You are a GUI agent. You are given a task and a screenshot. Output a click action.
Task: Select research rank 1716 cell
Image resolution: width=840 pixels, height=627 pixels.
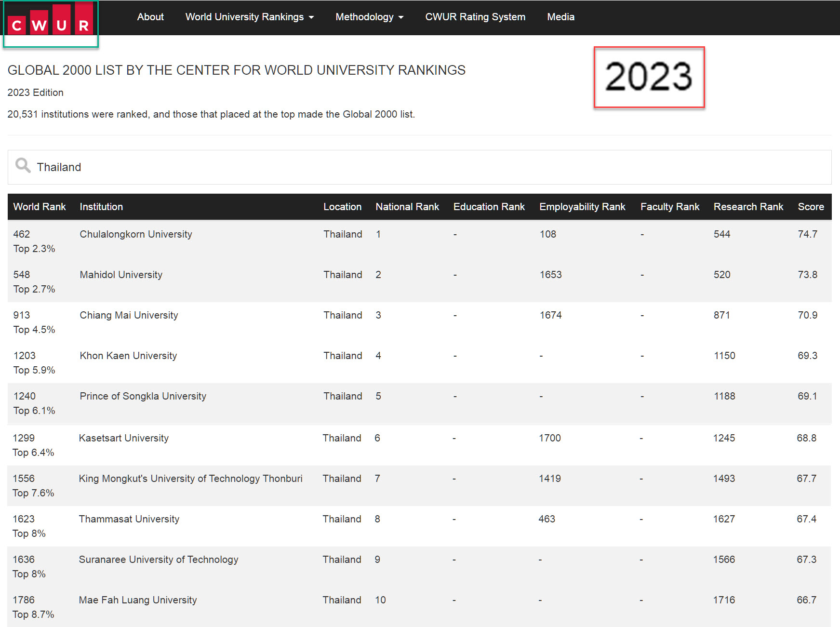coord(724,600)
